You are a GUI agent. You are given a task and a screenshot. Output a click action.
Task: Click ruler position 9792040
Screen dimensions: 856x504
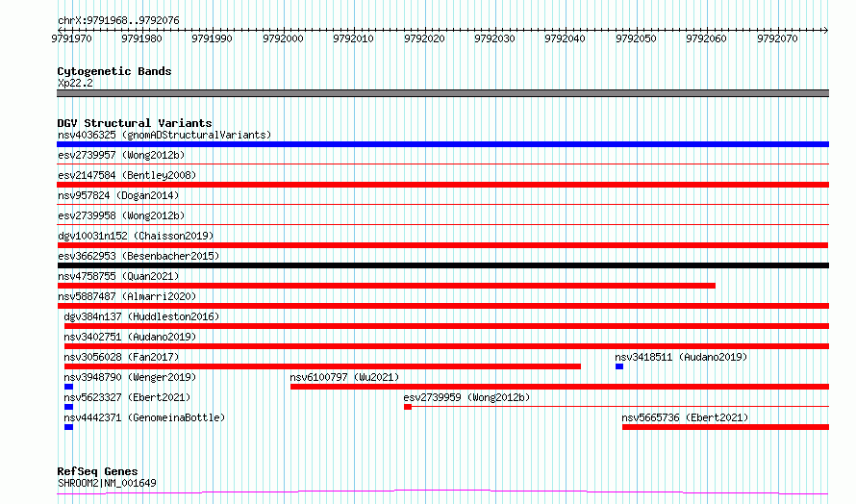565,38
